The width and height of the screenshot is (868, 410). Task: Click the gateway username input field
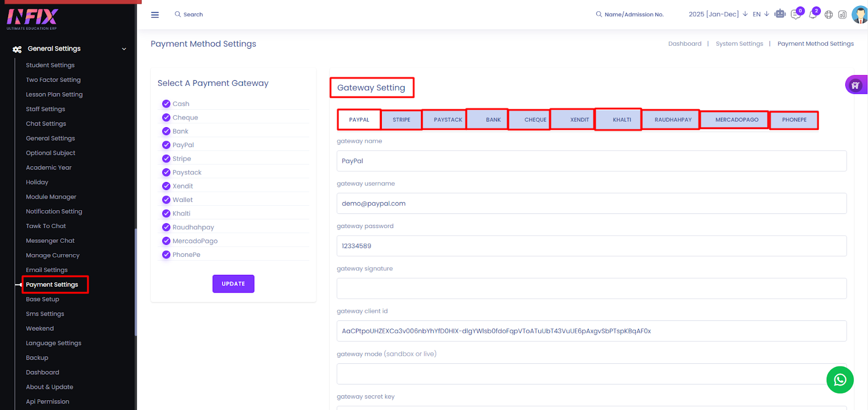[591, 204]
